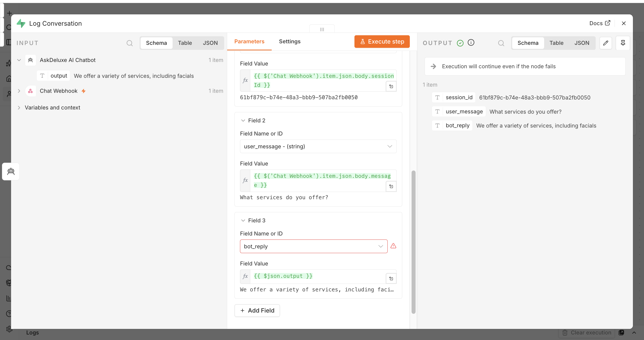
Task: Select output Schema view
Action: pos(528,43)
